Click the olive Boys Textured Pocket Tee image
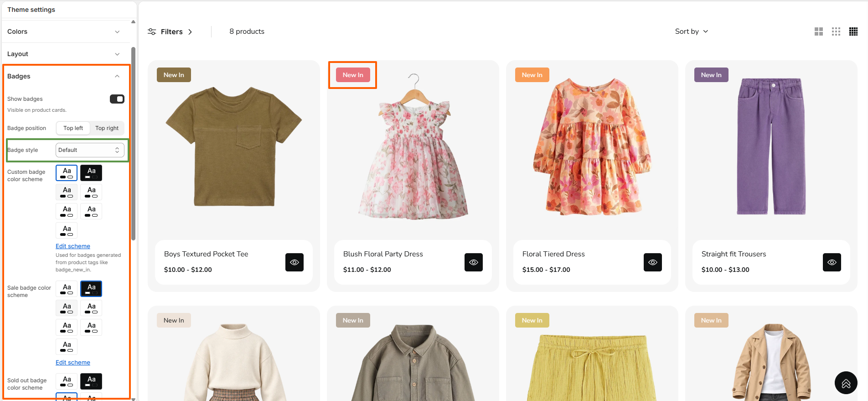Image resolution: width=868 pixels, height=401 pixels. [x=233, y=147]
